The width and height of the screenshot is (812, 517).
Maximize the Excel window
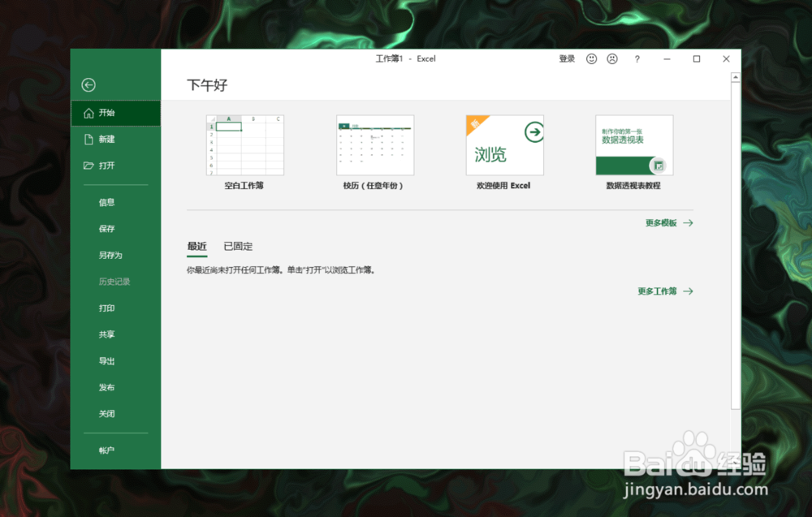697,59
